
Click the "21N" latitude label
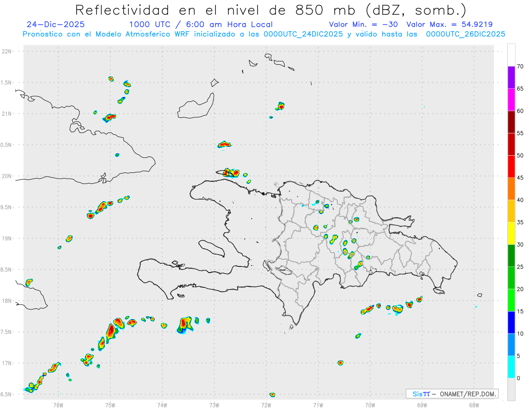(x=8, y=114)
